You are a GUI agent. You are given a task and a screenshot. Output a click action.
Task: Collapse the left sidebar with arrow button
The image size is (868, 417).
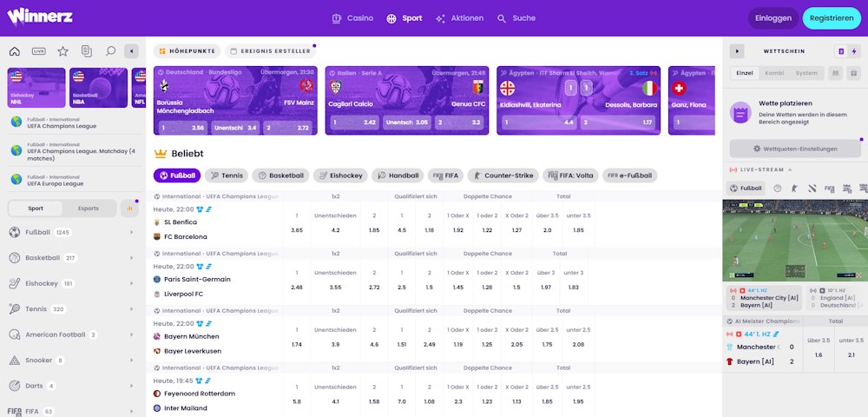click(131, 51)
